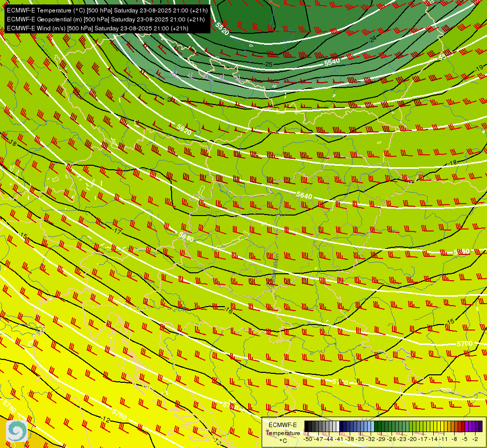Click the purple swatch above -2 in legend
This screenshot has height=448, width=487.
pos(474,426)
